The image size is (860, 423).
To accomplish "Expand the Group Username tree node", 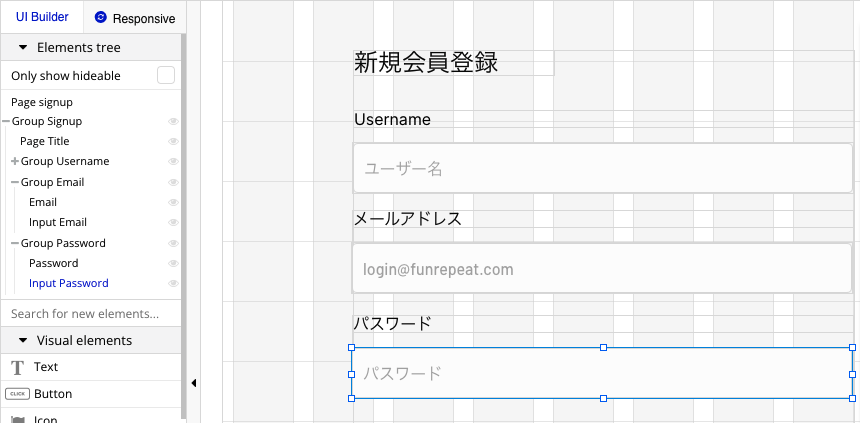I will [x=15, y=161].
